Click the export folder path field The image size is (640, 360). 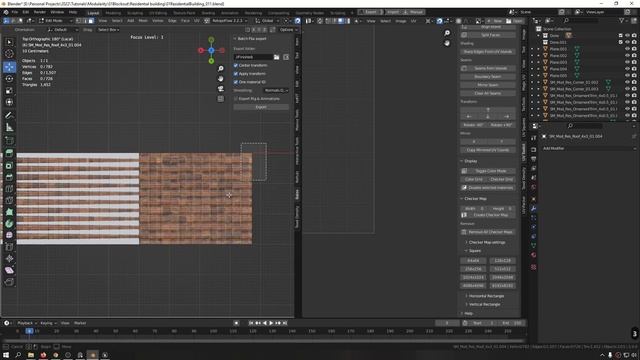coord(253,57)
